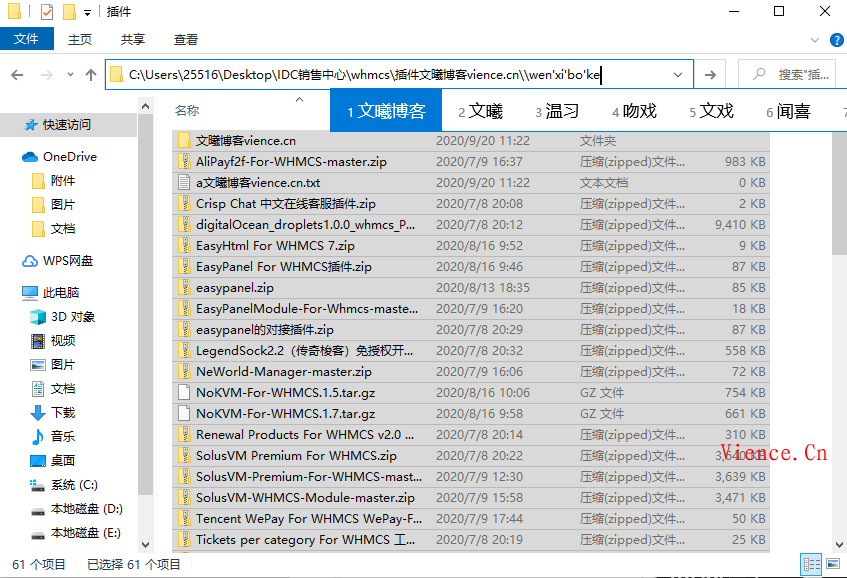Open the 下载 folder in the sidebar
Viewport: 847px width, 578px height.
[58, 411]
